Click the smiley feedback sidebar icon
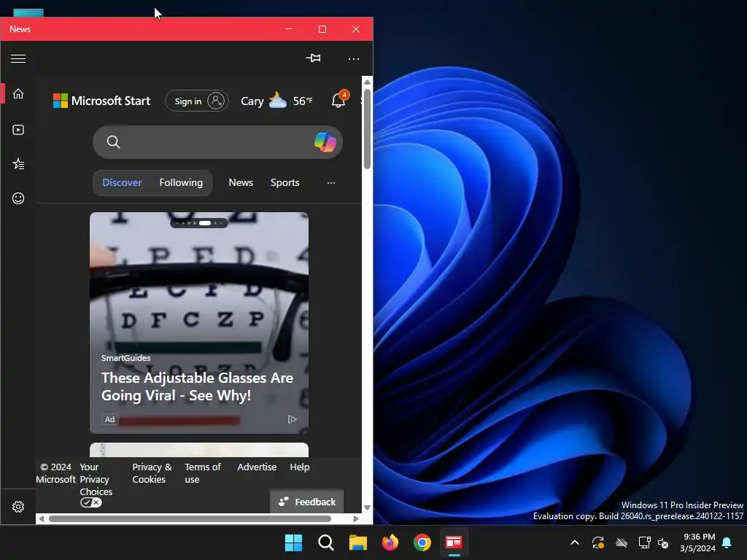This screenshot has width=747, height=560. pos(18,198)
